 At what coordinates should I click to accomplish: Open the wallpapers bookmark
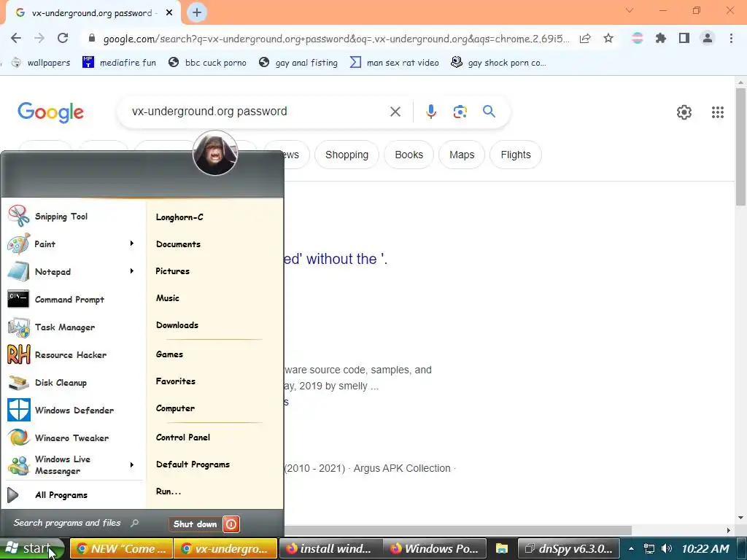(x=41, y=63)
